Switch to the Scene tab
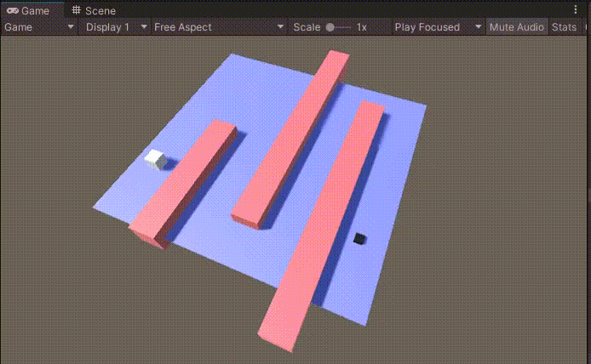Screen dimensions: 591x364 94,10
